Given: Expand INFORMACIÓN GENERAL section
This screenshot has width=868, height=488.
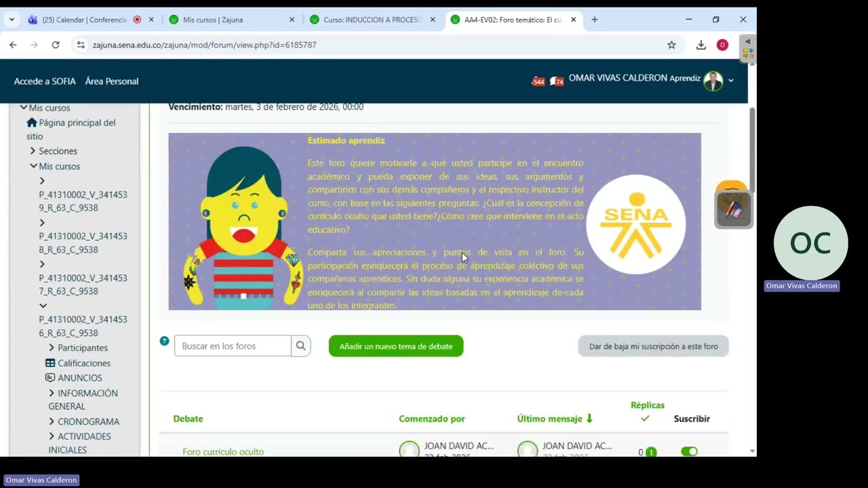Looking at the screenshot, I should click(x=52, y=393).
